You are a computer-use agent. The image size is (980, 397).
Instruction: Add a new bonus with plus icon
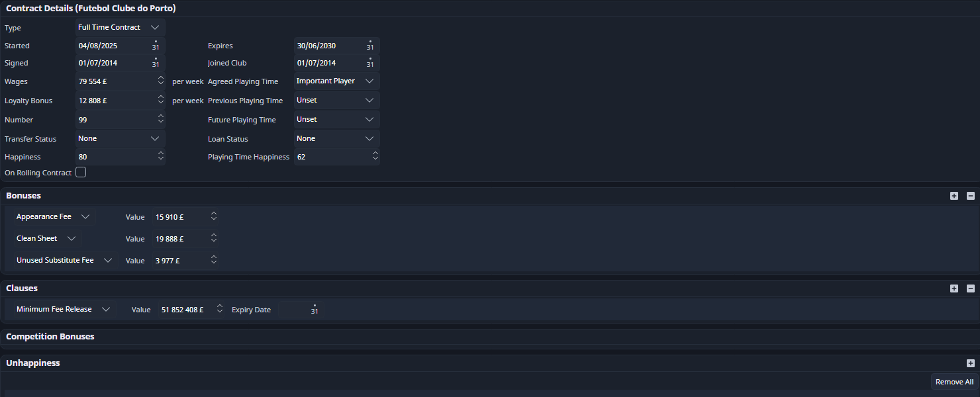pyautogui.click(x=954, y=196)
